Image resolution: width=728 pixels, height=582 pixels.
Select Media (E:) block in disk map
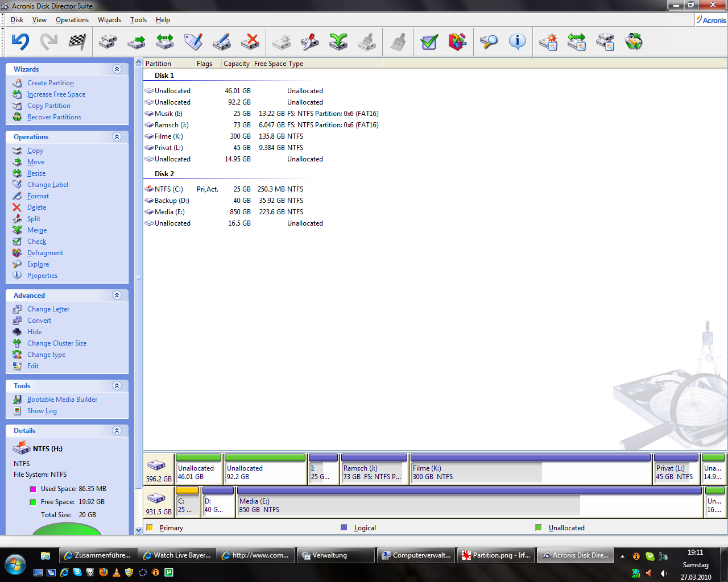coord(470,502)
